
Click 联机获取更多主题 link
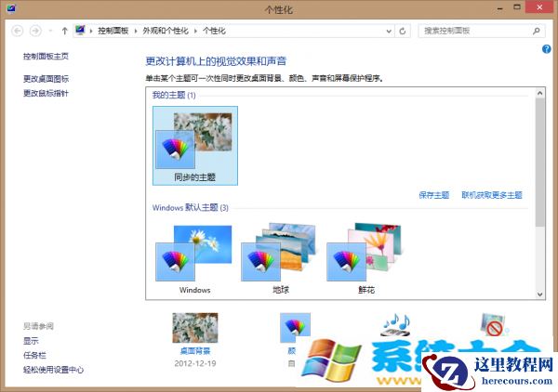pos(491,195)
